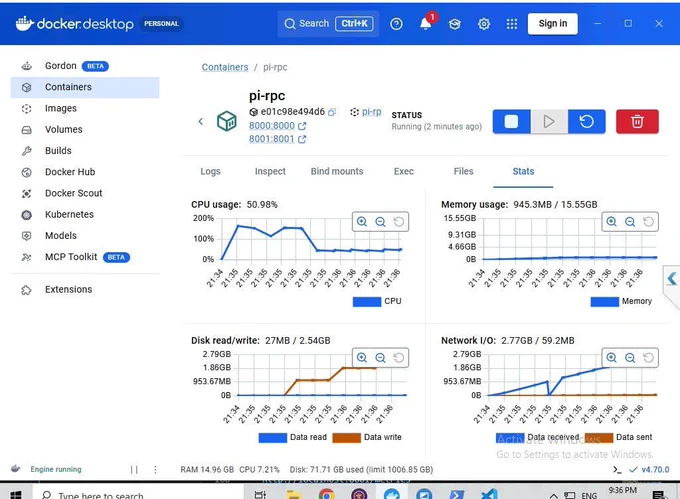This screenshot has width=680, height=499.
Task: Open Chrome from the Windows taskbar
Action: point(327,494)
